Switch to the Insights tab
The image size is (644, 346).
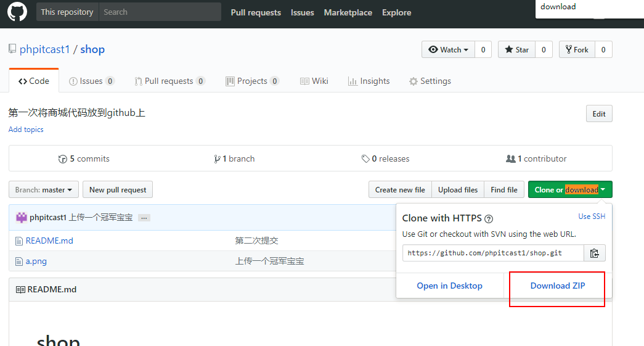tap(369, 81)
